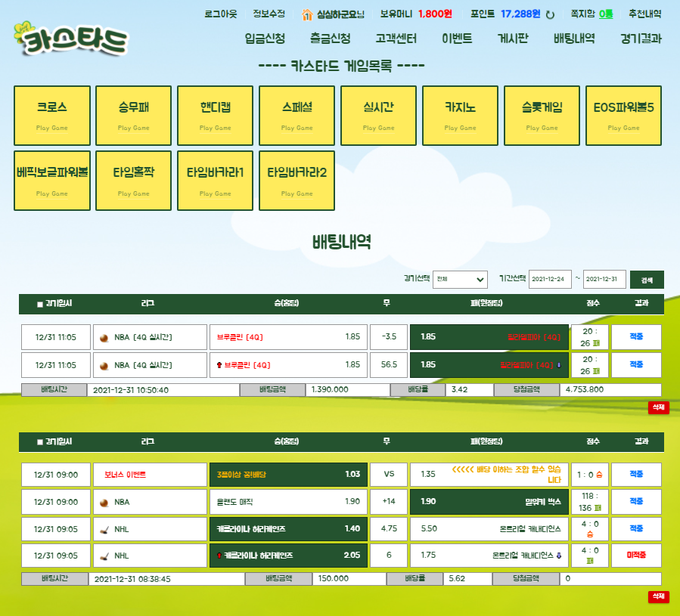Open the 추천내역 link

(x=645, y=14)
